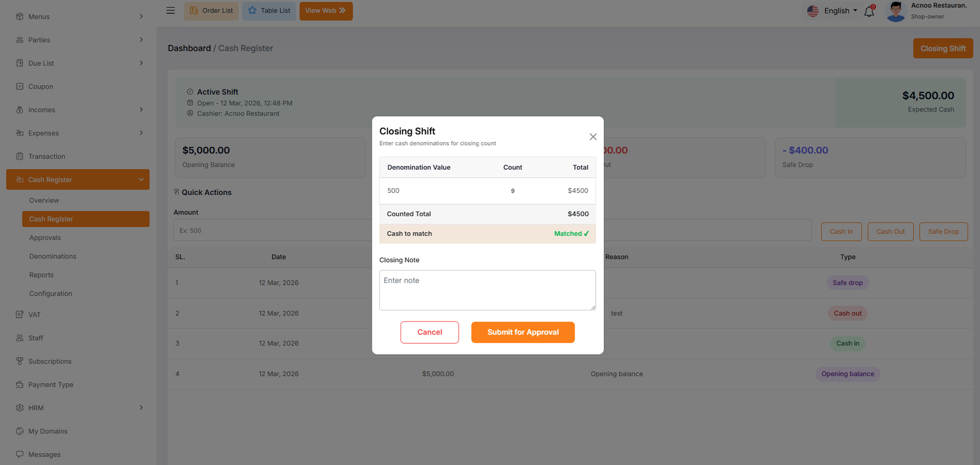Click the hamburger menu icon
This screenshot has width=980, height=465.
click(x=170, y=10)
